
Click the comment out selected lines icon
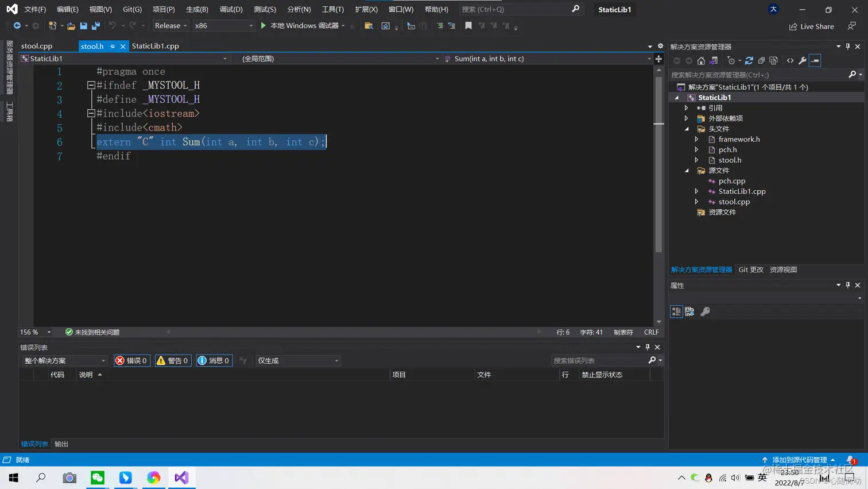point(440,26)
